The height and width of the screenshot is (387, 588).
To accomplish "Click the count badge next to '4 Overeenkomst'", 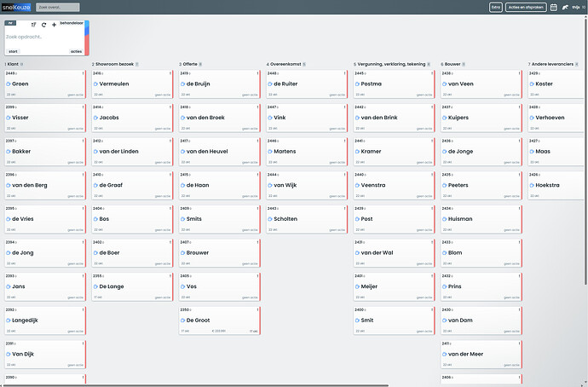I will point(304,64).
